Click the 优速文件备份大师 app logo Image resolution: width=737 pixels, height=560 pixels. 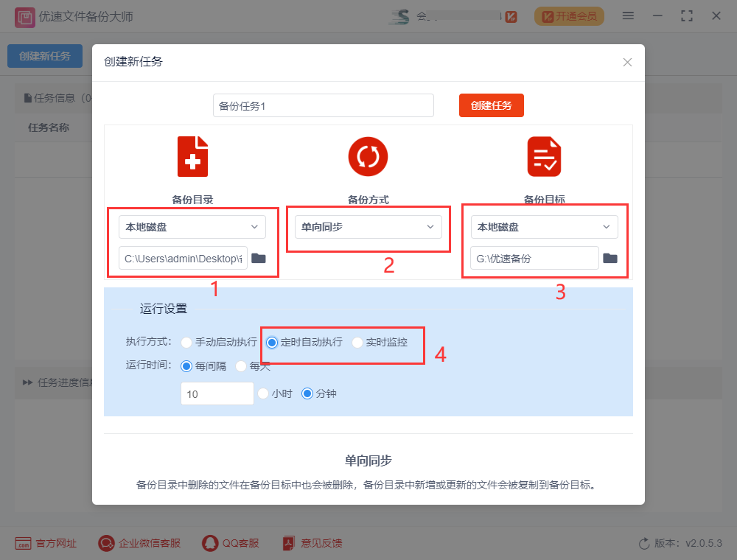click(x=24, y=15)
